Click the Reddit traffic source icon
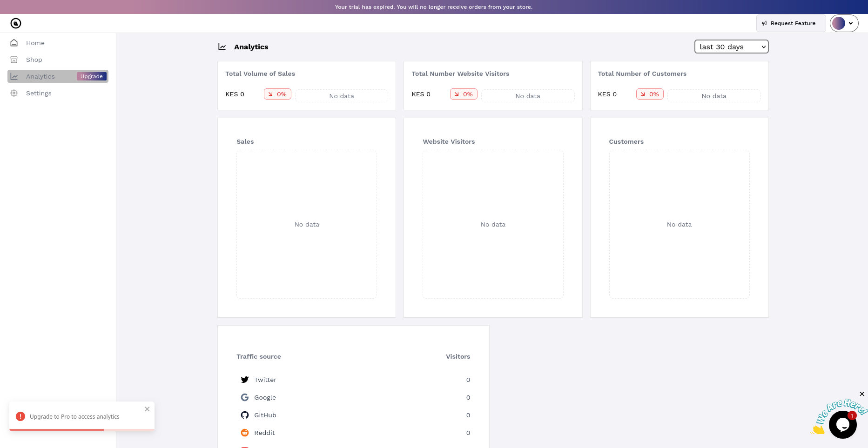868x448 pixels. (245, 433)
